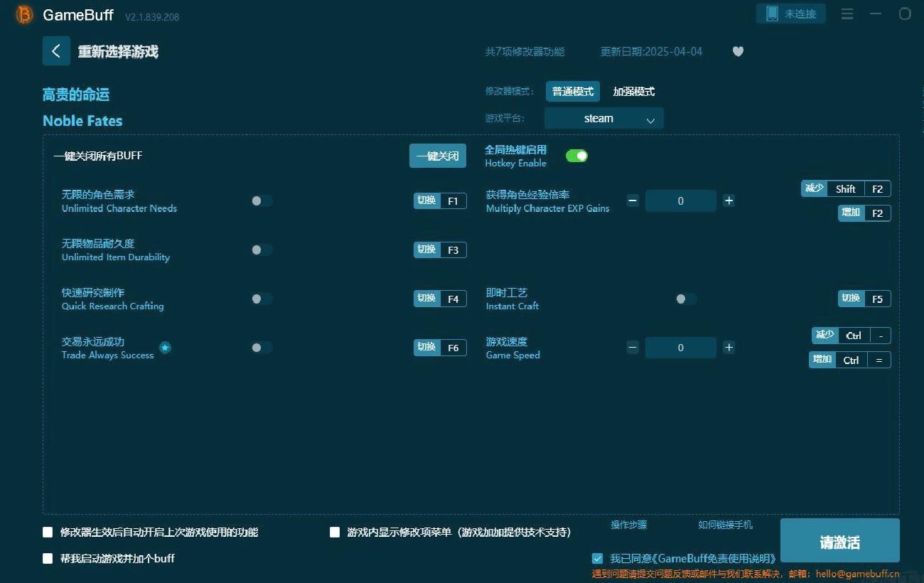Select 普通模式 mode tab
Image resolution: width=924 pixels, height=583 pixels.
[573, 92]
